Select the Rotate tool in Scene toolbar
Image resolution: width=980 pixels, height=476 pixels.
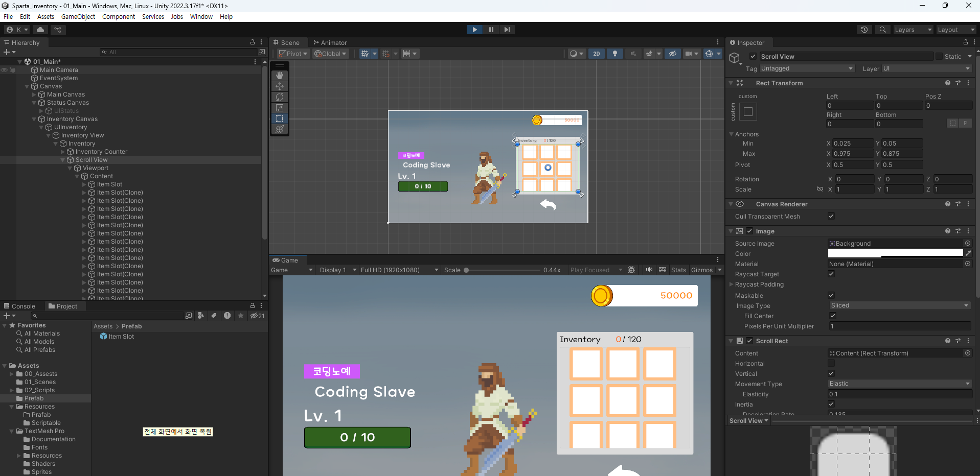[x=280, y=97]
